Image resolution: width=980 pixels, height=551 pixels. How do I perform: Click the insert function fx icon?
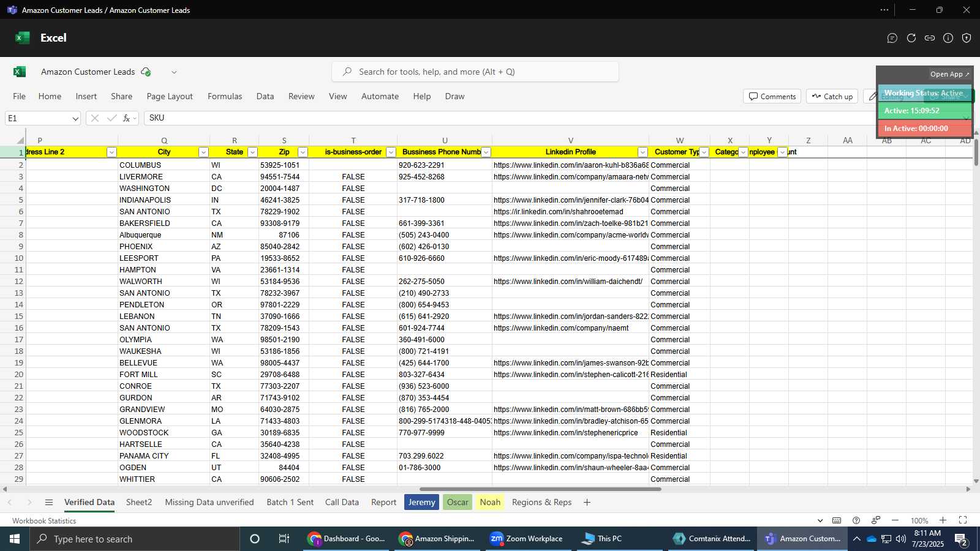pyautogui.click(x=126, y=118)
